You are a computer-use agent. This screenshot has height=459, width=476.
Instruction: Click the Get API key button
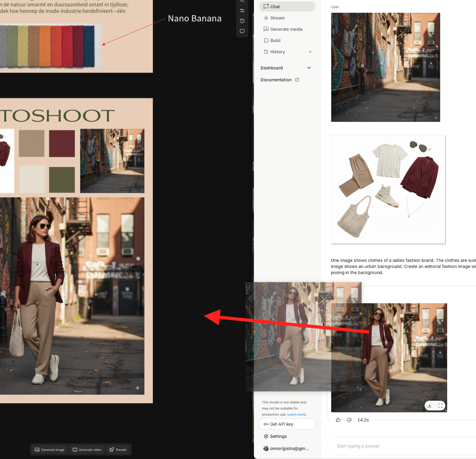[287, 424]
